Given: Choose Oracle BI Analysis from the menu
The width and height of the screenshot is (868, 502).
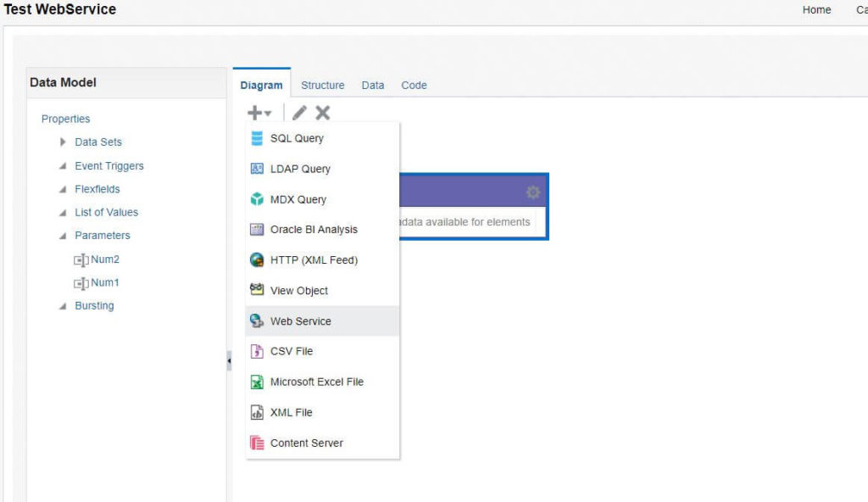Looking at the screenshot, I should [x=322, y=230].
